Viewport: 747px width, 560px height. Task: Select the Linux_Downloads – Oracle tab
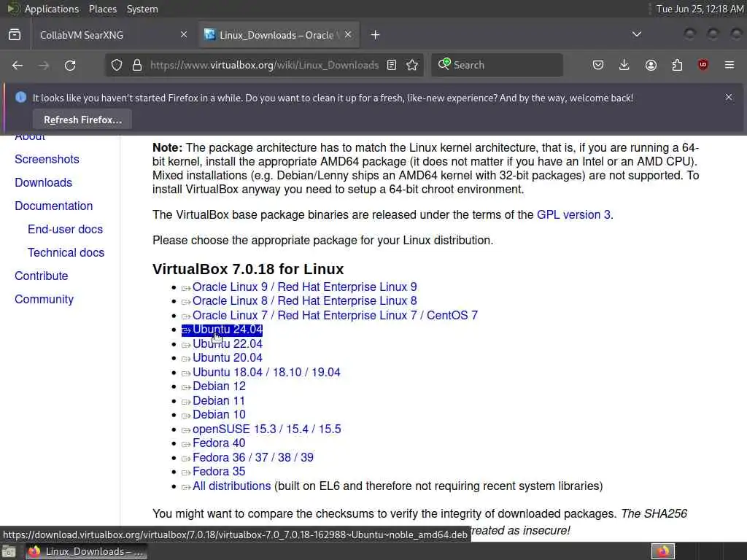tap(279, 35)
